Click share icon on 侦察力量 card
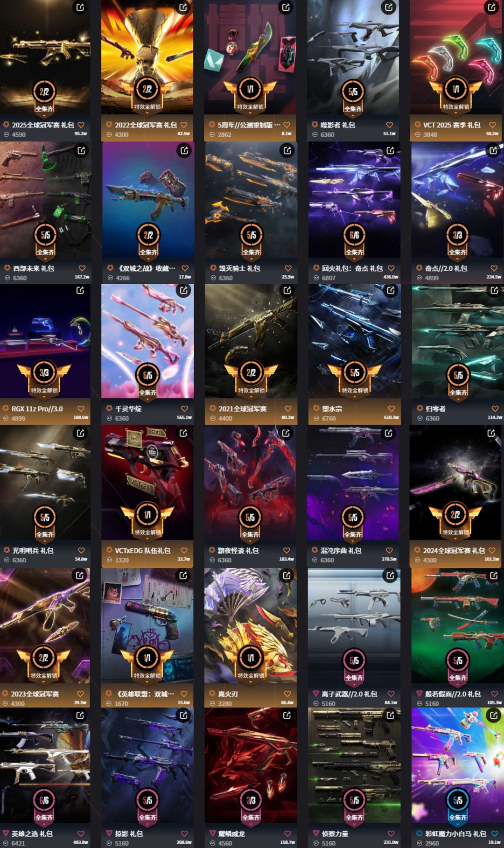This screenshot has height=848, width=504. (390, 715)
